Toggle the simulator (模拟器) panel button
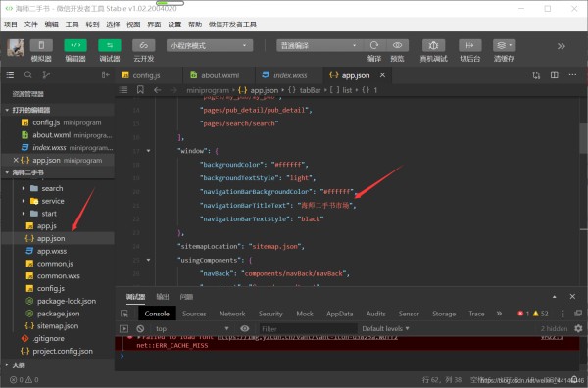The image size is (588, 388). pyautogui.click(x=41, y=46)
